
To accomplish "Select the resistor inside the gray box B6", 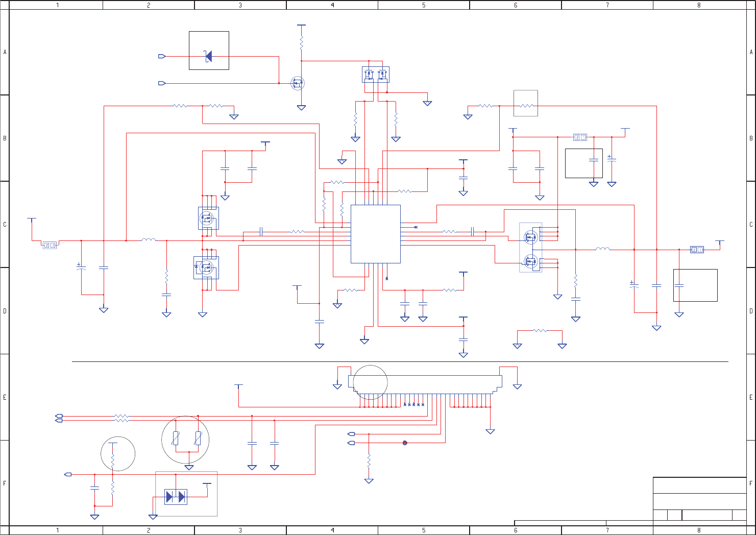I will [x=526, y=106].
